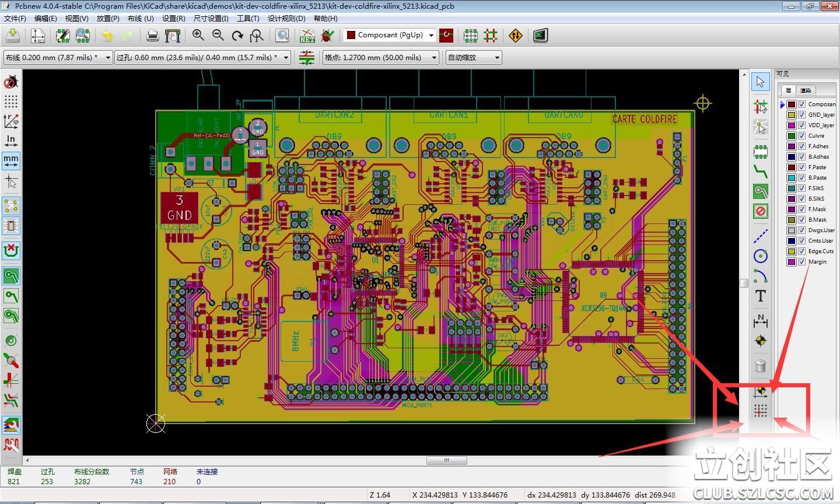The width and height of the screenshot is (840, 504).
Task: Select the Add footprint tool
Action: [760, 152]
